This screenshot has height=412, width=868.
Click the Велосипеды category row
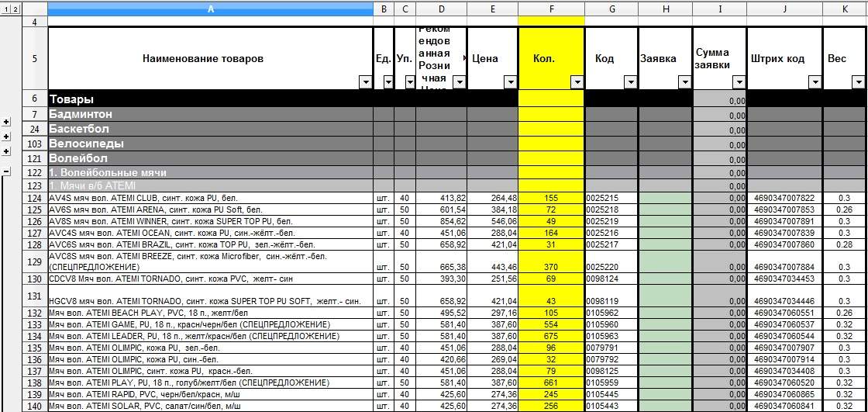coord(210,144)
